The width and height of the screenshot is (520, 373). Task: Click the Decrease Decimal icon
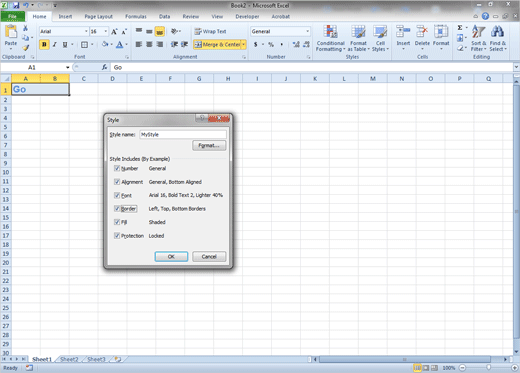click(x=307, y=44)
